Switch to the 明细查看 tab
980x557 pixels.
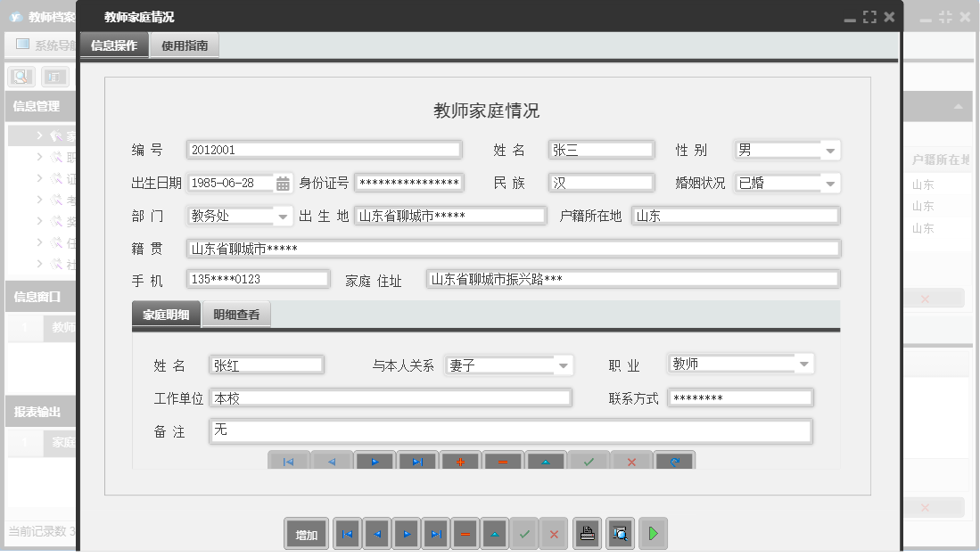tap(235, 314)
